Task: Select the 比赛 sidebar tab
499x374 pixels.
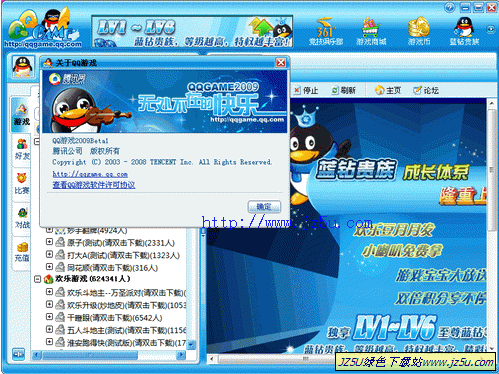Action: [22, 184]
